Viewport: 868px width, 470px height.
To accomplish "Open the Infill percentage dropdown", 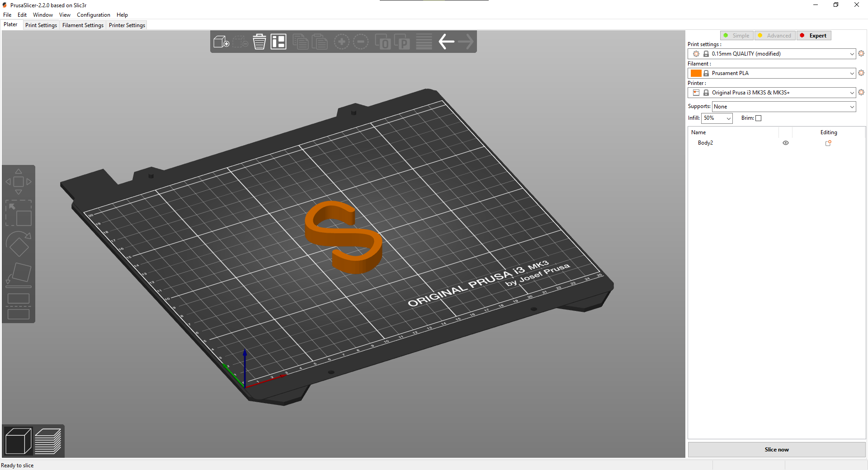I will 717,118.
